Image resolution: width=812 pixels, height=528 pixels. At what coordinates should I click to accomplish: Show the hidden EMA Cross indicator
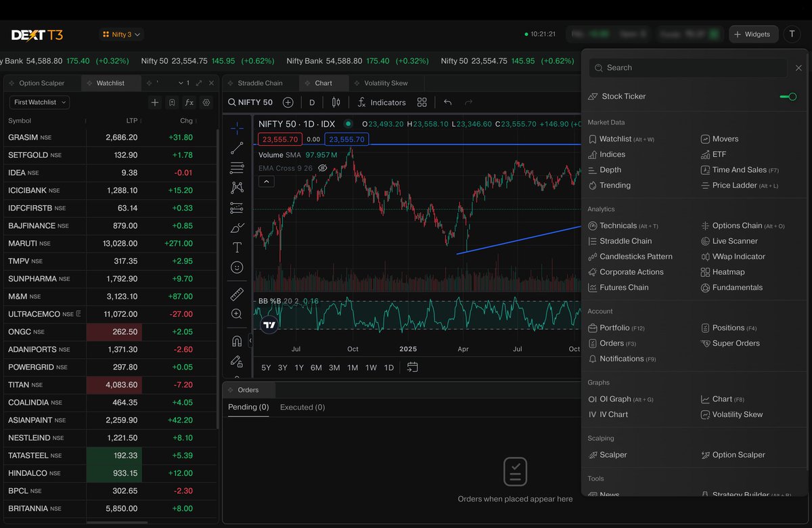pos(323,168)
